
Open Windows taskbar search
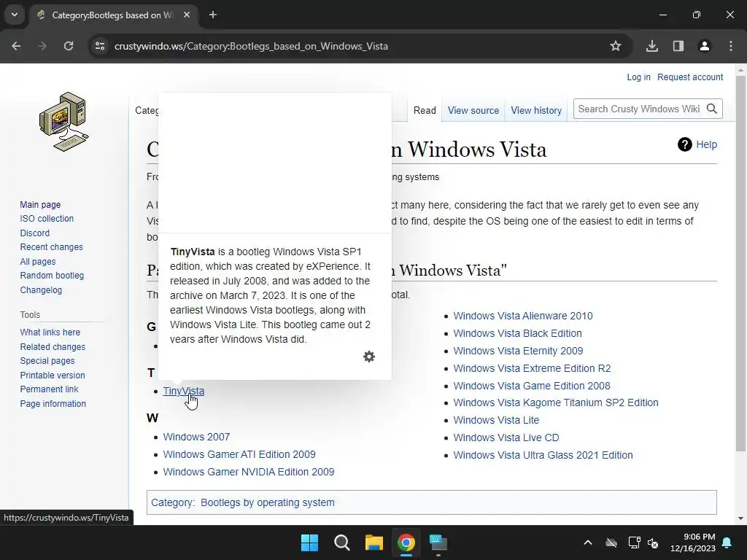point(342,542)
